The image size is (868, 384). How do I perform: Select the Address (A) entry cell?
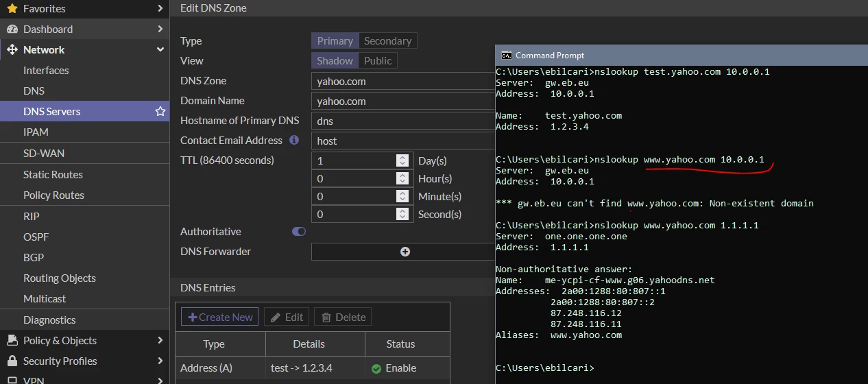[x=221, y=368]
